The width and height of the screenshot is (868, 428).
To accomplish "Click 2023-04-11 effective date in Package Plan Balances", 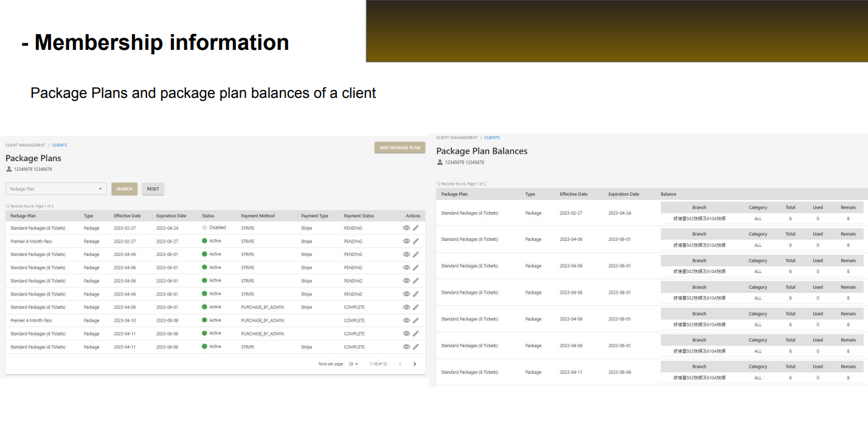I will [571, 372].
